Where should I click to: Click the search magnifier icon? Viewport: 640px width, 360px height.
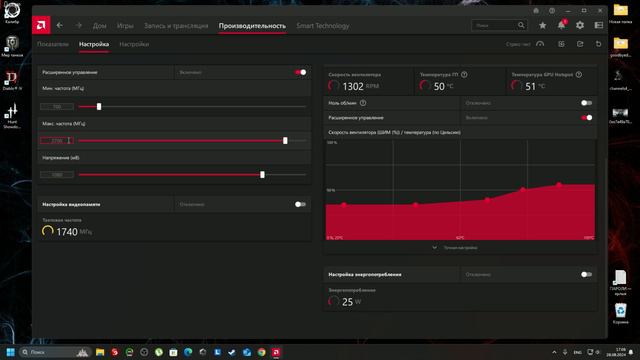coord(521,25)
